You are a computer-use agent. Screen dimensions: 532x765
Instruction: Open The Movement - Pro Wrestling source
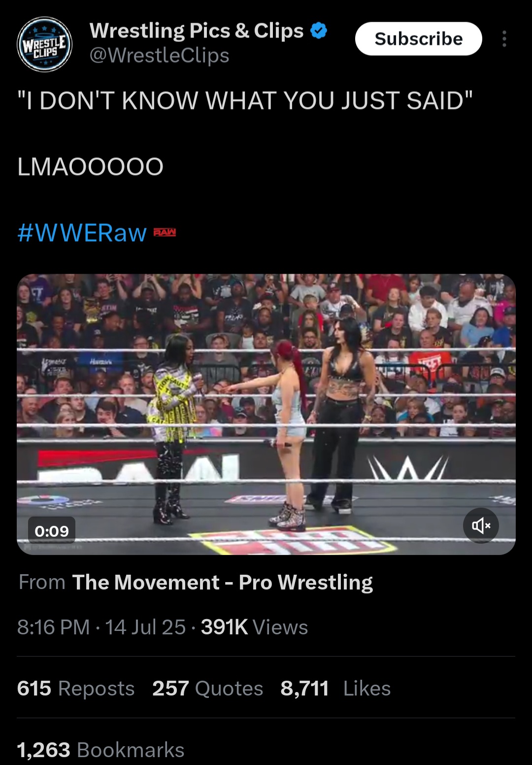(x=222, y=582)
